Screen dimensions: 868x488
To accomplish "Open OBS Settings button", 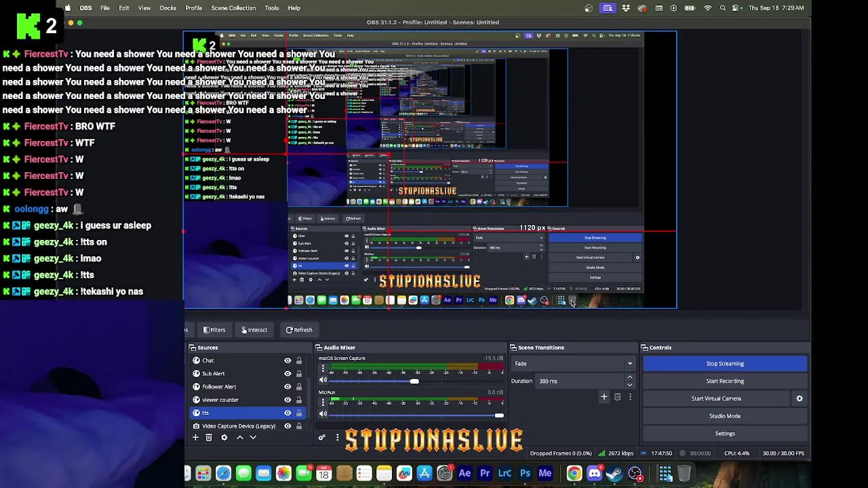I will click(x=725, y=434).
